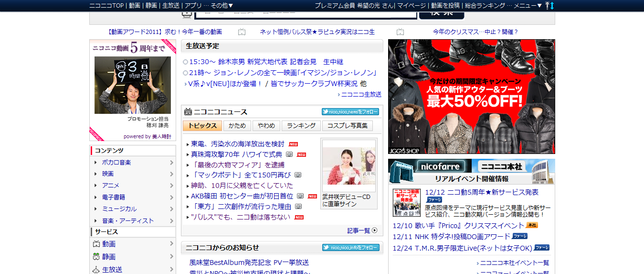This screenshot has width=644, height=274.
Task: Open 記事一覧 link in news box
Action: point(359,230)
